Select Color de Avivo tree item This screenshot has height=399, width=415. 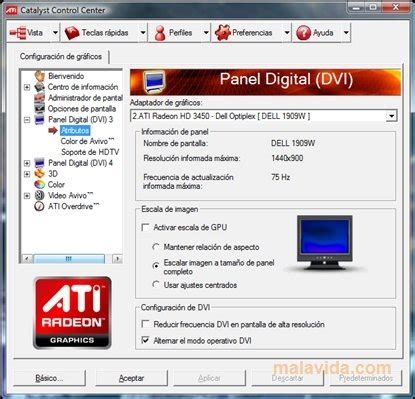click(x=87, y=141)
